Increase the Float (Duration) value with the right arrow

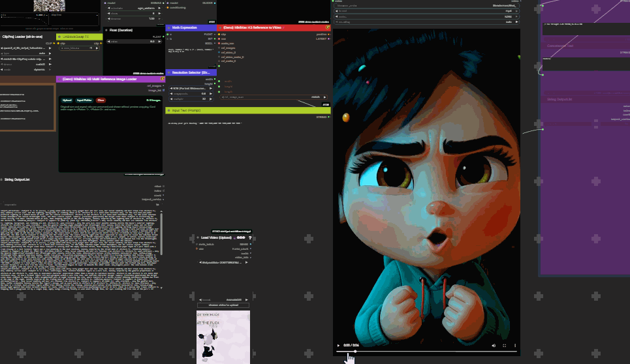pyautogui.click(x=159, y=41)
